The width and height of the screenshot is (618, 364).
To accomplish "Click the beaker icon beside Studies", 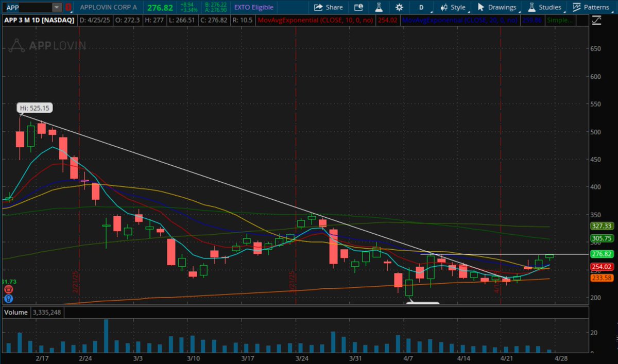I will pyautogui.click(x=531, y=7).
